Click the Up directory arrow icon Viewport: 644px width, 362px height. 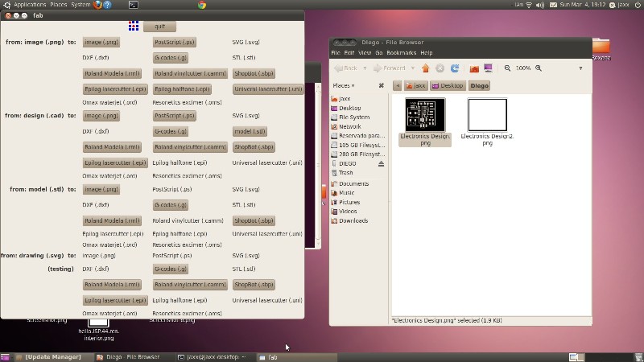click(426, 68)
